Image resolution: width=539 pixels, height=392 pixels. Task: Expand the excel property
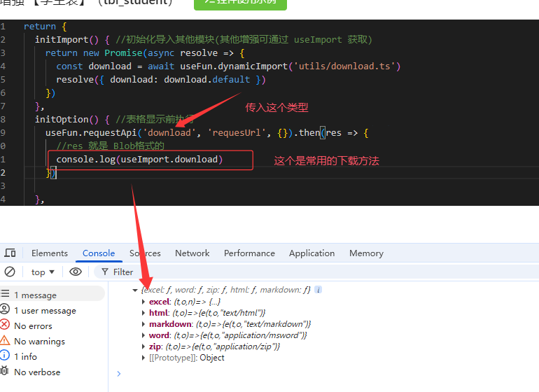143,302
